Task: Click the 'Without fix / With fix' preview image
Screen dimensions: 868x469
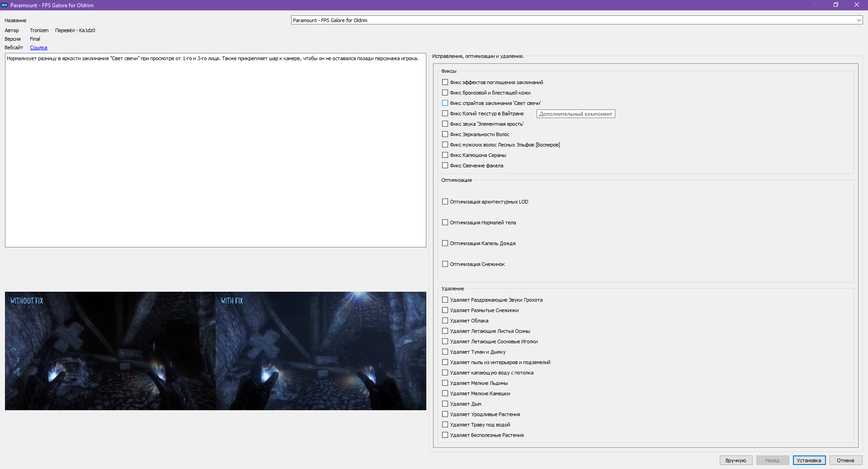Action: coord(216,351)
